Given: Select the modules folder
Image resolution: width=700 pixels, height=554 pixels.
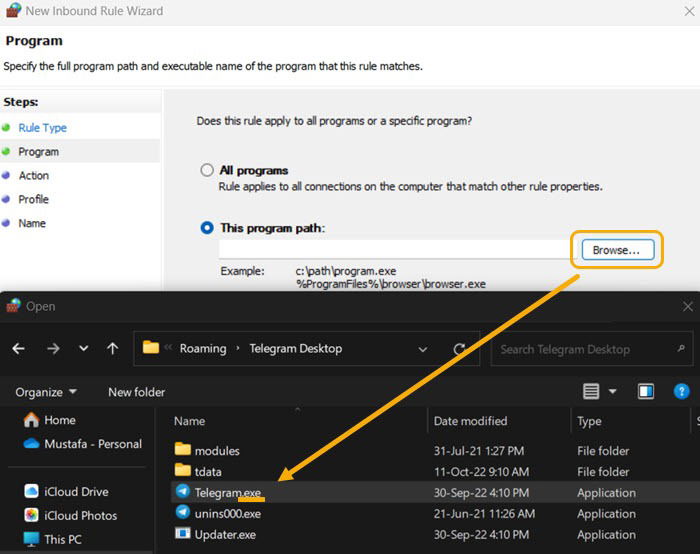Looking at the screenshot, I should point(207,450).
